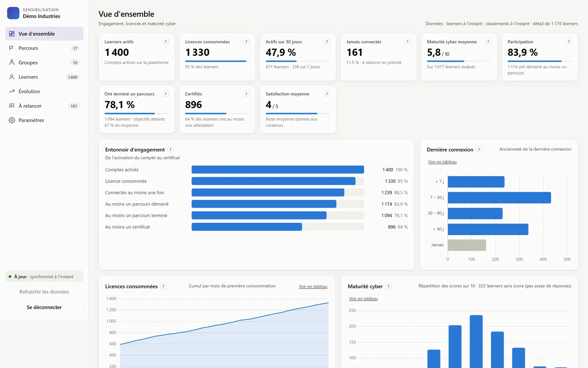The width and height of the screenshot is (588, 368).
Task: Click the 10 badge next to Groupes
Action: 75,63
